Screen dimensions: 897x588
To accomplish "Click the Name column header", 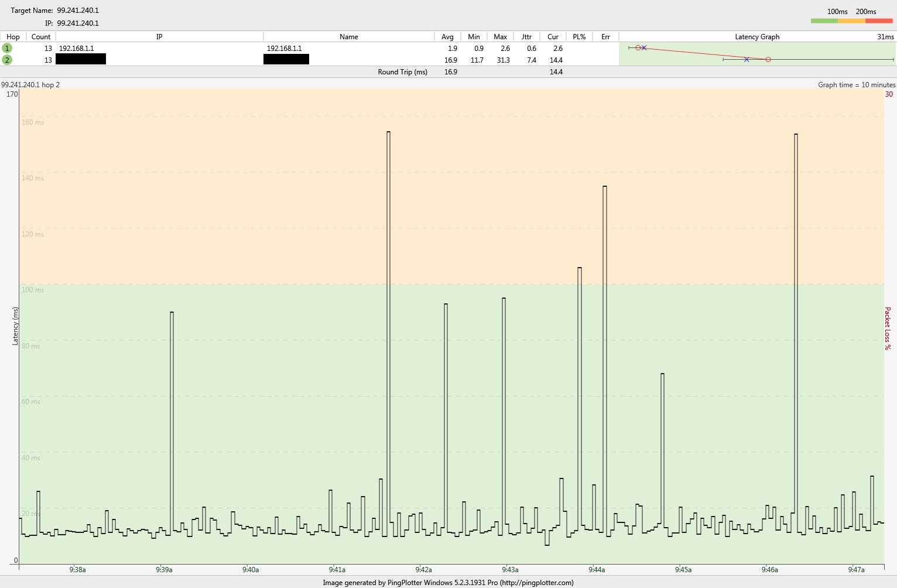I will (349, 36).
